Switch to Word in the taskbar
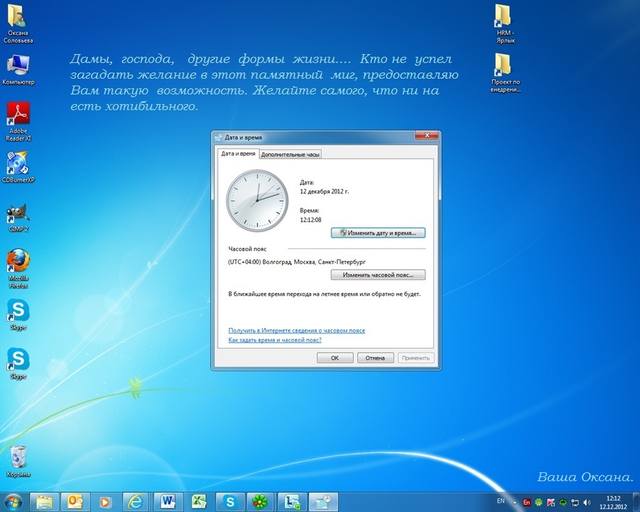The image size is (640, 512). tap(168, 502)
